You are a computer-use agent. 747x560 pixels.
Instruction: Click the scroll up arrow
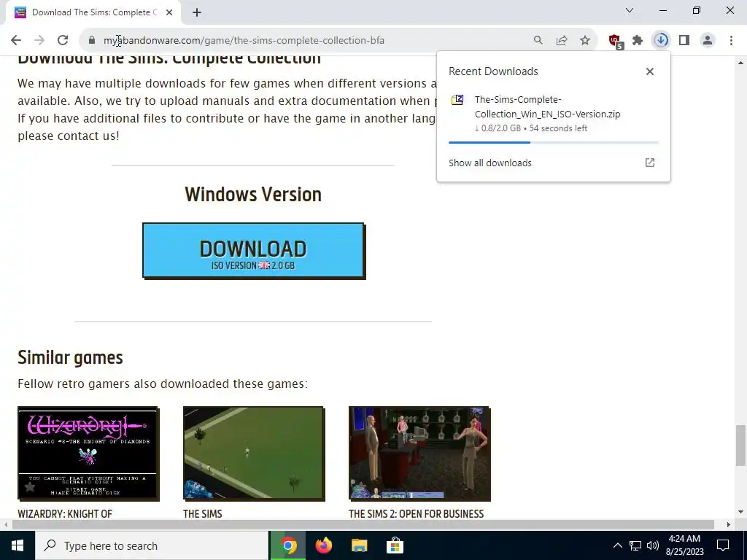click(740, 63)
